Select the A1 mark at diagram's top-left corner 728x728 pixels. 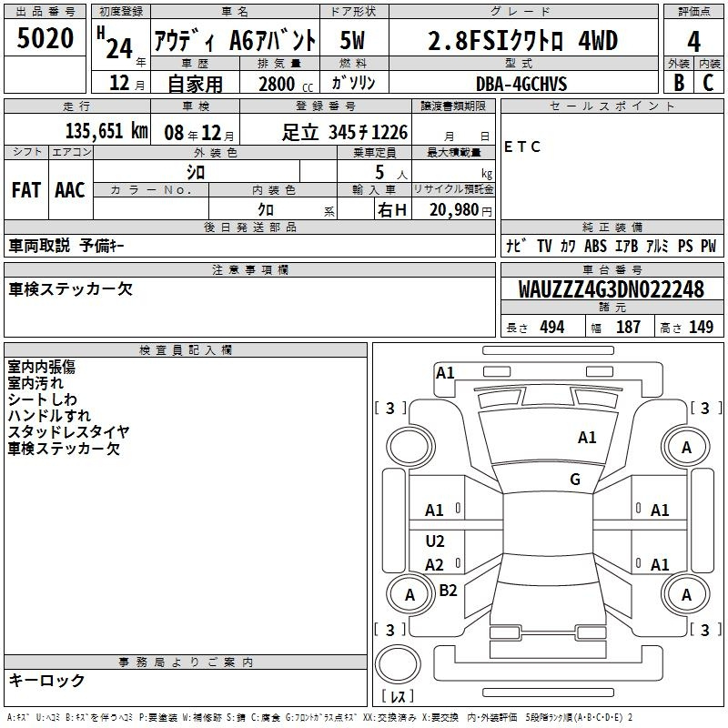pos(445,372)
